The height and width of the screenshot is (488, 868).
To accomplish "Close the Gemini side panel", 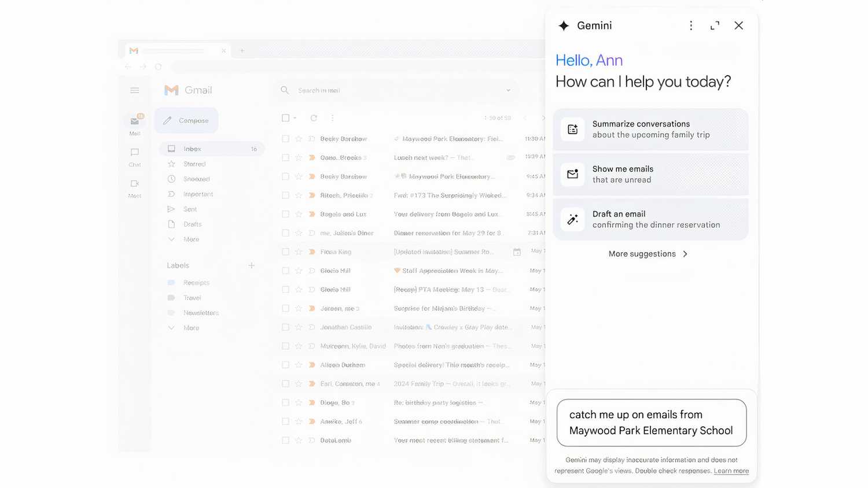I will pyautogui.click(x=739, y=25).
